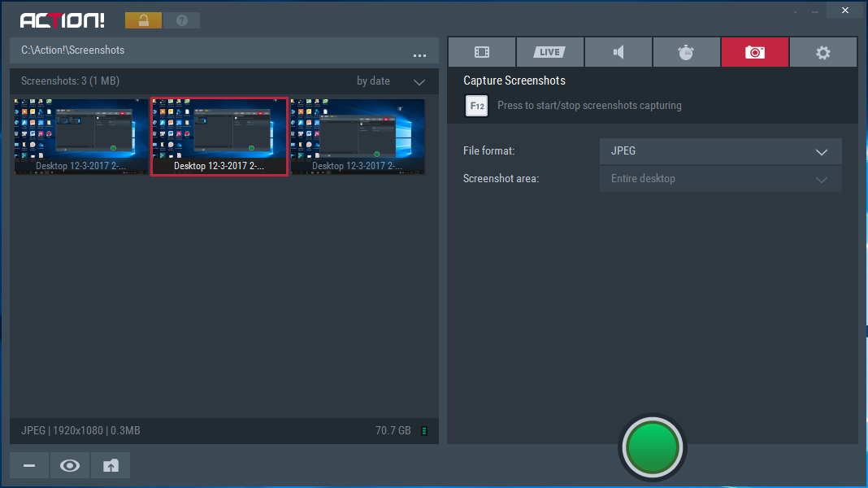The width and height of the screenshot is (868, 488).
Task: Open the JPEG file format dropdown
Action: tap(720, 151)
